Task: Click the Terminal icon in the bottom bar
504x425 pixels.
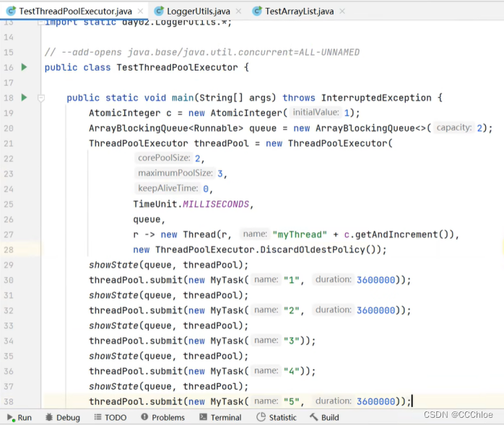Action: pos(203,417)
